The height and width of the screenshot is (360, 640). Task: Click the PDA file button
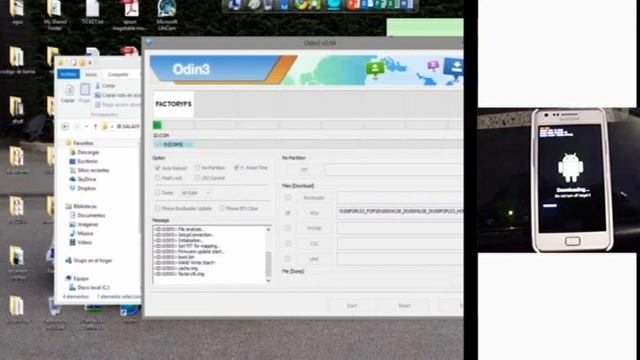pyautogui.click(x=314, y=213)
